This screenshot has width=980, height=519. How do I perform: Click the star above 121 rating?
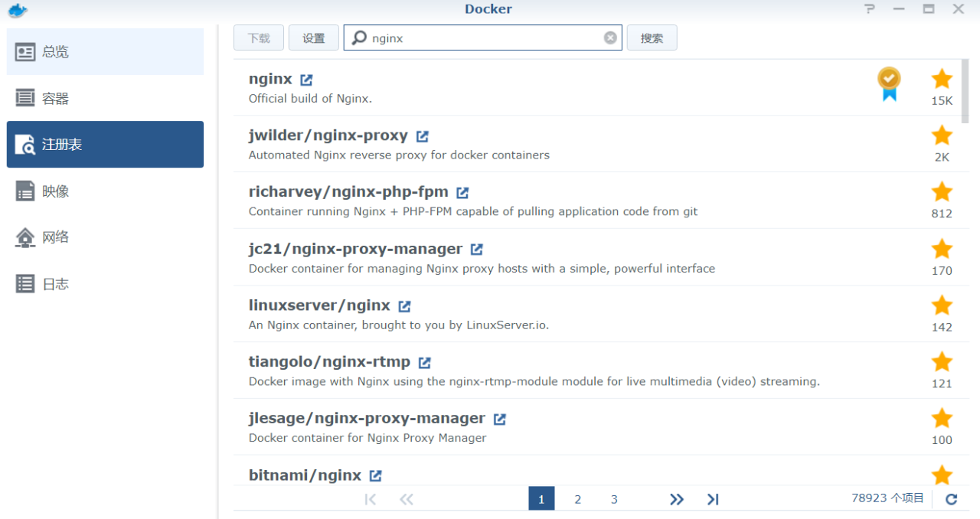point(942,362)
